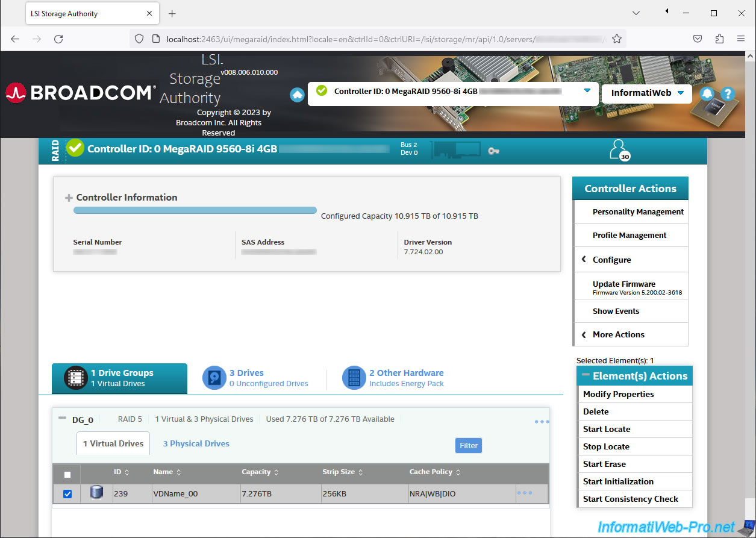
Task: List all browser tabs
Action: click(636, 13)
